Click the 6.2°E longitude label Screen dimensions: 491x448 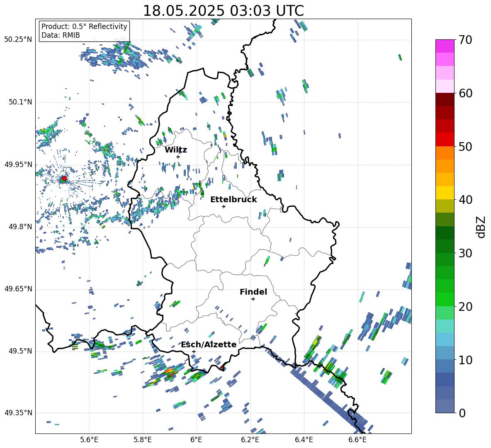click(x=250, y=440)
